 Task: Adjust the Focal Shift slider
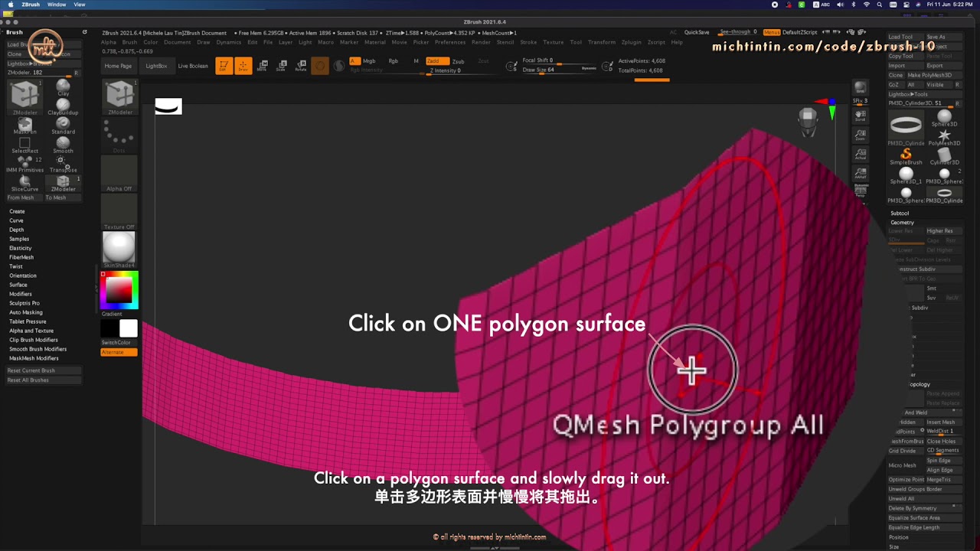click(560, 60)
